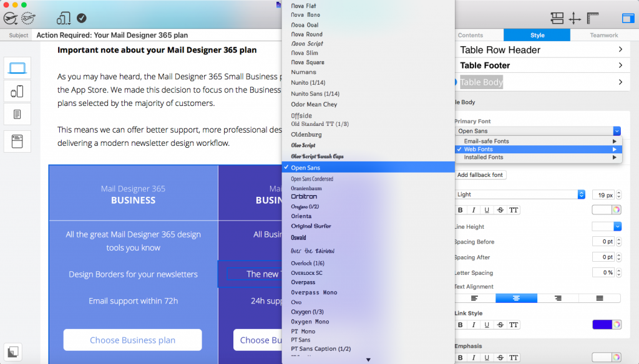
Task: Open the Web Fonts submenu
Action: click(x=539, y=150)
